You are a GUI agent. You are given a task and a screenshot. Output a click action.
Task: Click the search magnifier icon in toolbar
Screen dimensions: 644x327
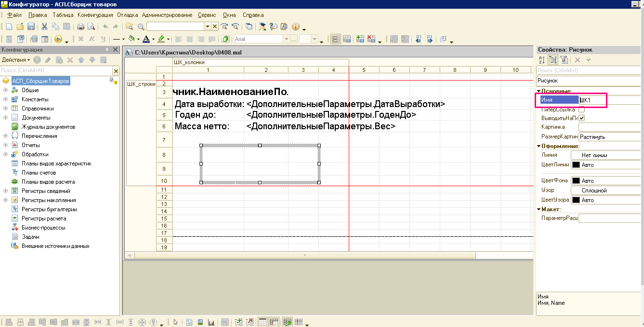coord(141,27)
